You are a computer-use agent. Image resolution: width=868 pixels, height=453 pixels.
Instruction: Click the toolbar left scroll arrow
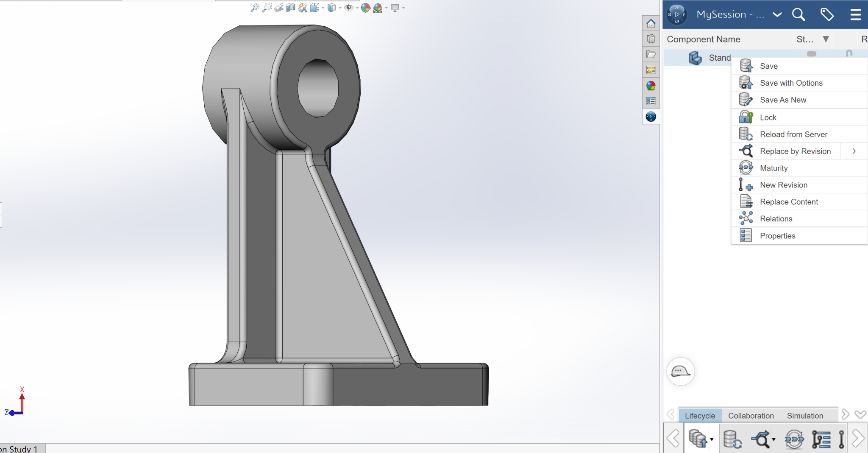[673, 438]
